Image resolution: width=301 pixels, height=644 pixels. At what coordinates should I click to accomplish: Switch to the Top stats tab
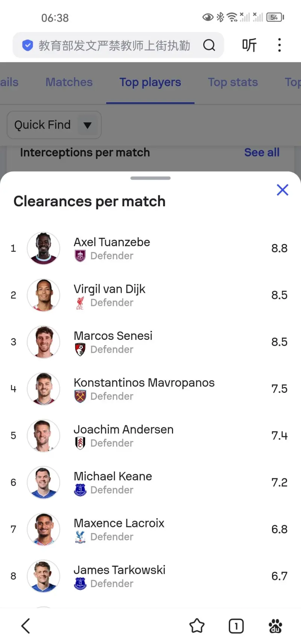(x=233, y=82)
